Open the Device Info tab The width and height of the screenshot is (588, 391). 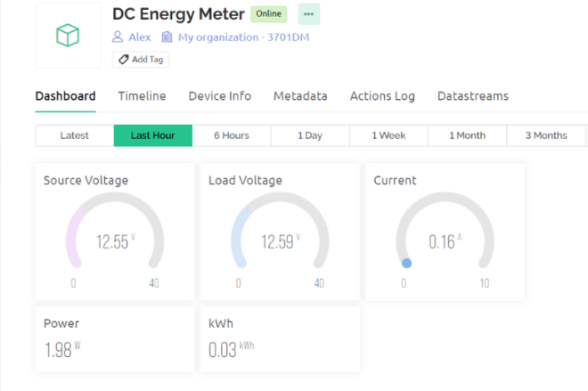[x=220, y=96]
